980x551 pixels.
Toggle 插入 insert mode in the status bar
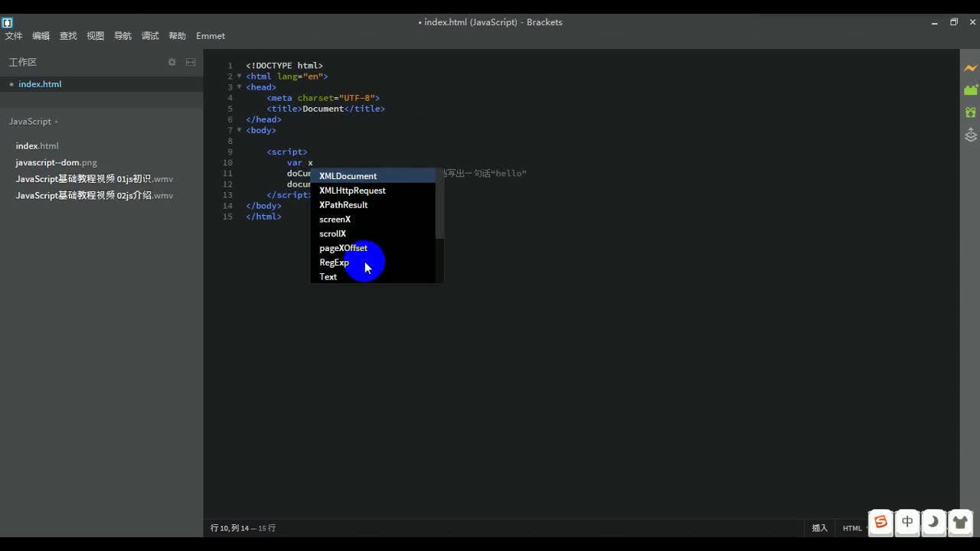click(819, 528)
